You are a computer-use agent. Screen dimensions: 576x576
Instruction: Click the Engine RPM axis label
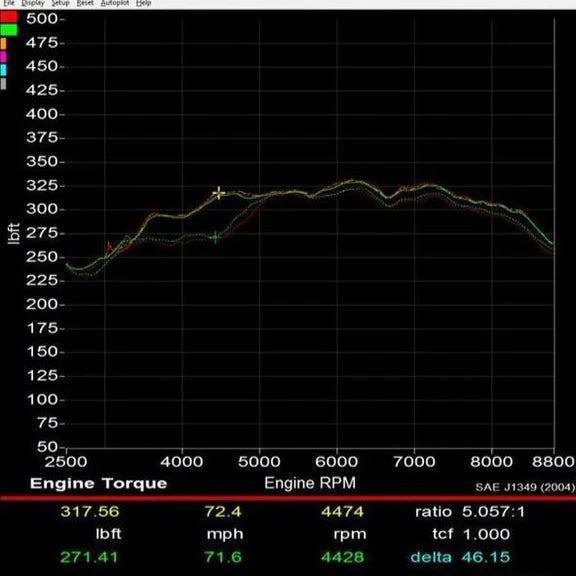click(x=310, y=483)
